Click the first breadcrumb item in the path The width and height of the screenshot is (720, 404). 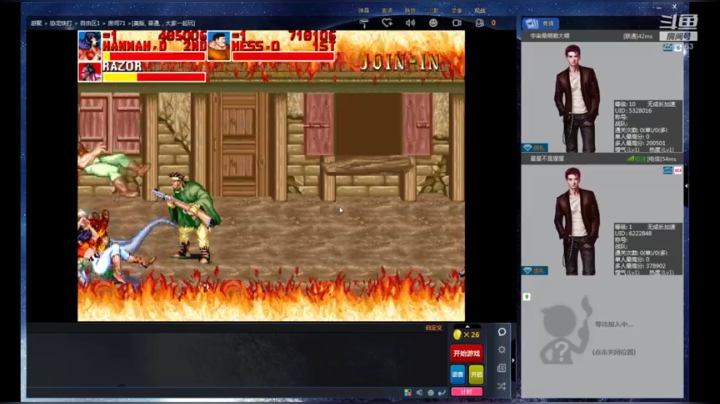click(36, 23)
